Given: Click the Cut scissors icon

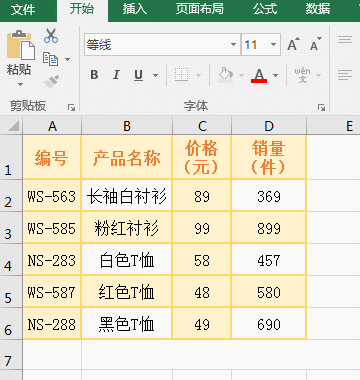Looking at the screenshot, I should click(x=51, y=36).
